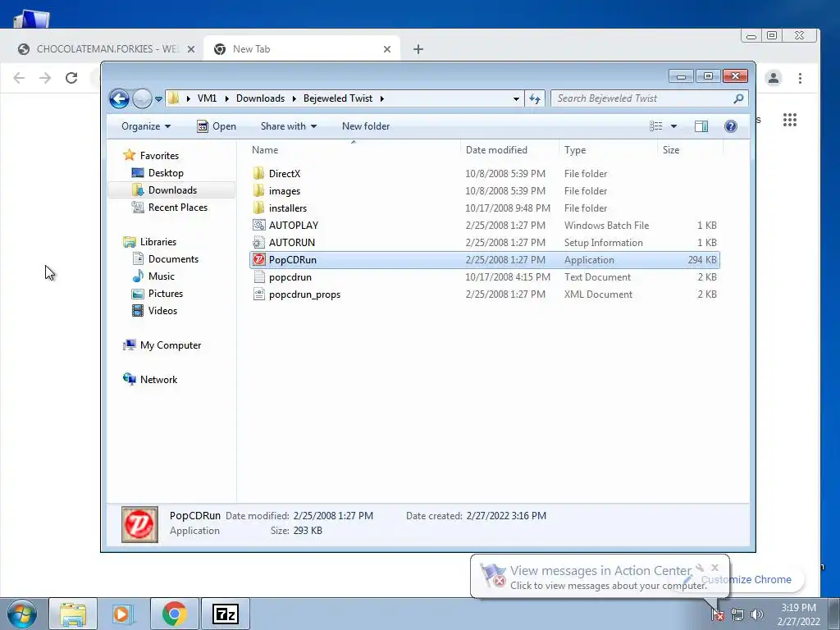This screenshot has width=840, height=630.
Task: Click the Chrome profile avatar icon
Action: (773, 78)
